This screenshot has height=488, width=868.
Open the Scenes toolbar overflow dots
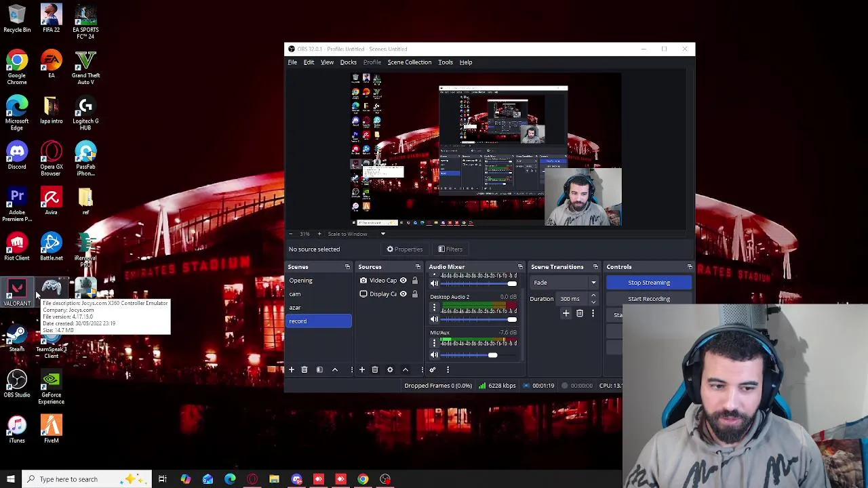click(x=351, y=369)
